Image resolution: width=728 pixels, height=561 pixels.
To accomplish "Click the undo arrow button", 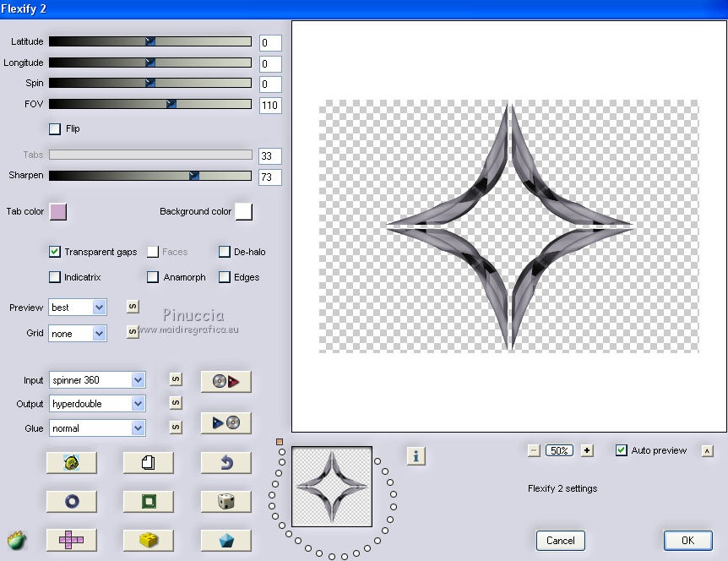I will 226,462.
